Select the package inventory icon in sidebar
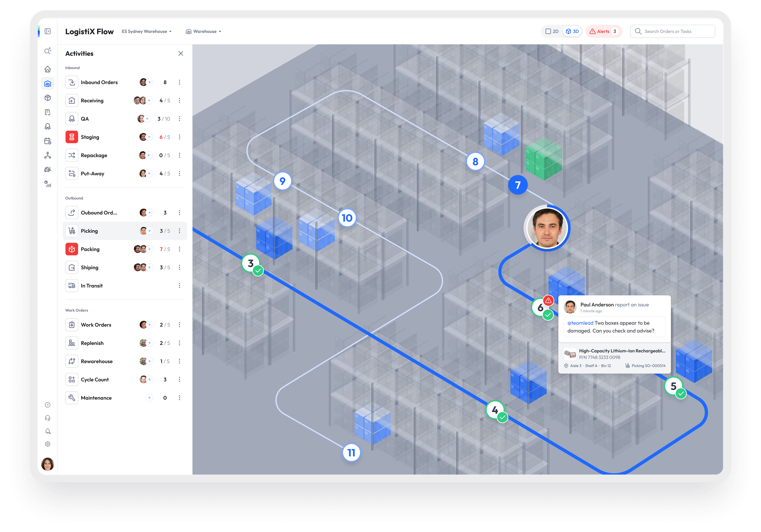761x532 pixels. 48,98
